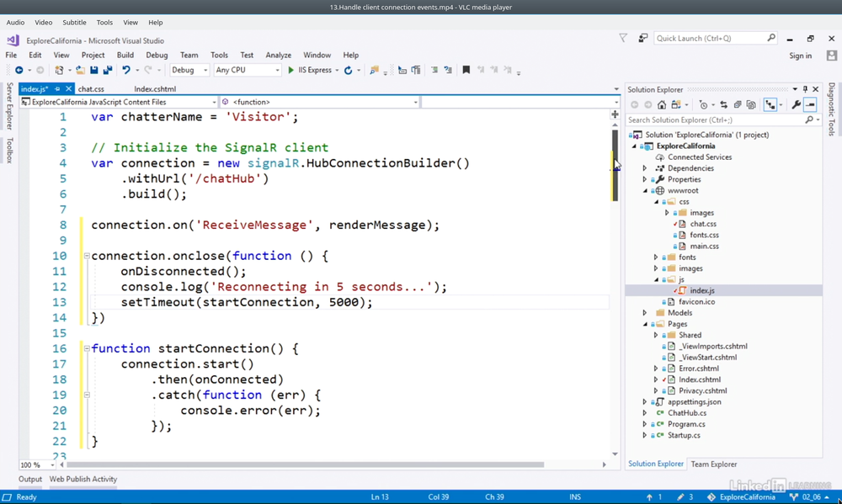This screenshot has height=504, width=842.
Task: Click the Find in Files toolbar icon
Action: [375, 71]
